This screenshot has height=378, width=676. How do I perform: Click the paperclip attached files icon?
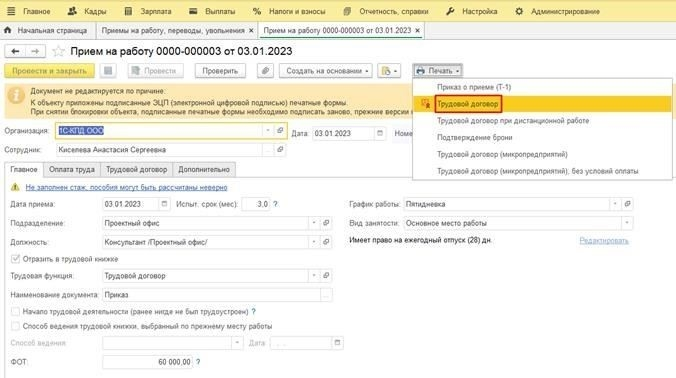(x=265, y=71)
